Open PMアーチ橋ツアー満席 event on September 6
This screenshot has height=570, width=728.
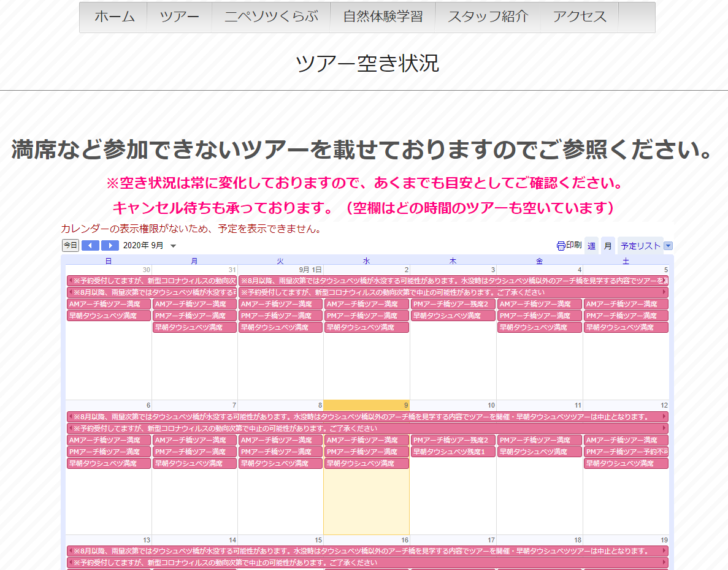click(x=109, y=451)
